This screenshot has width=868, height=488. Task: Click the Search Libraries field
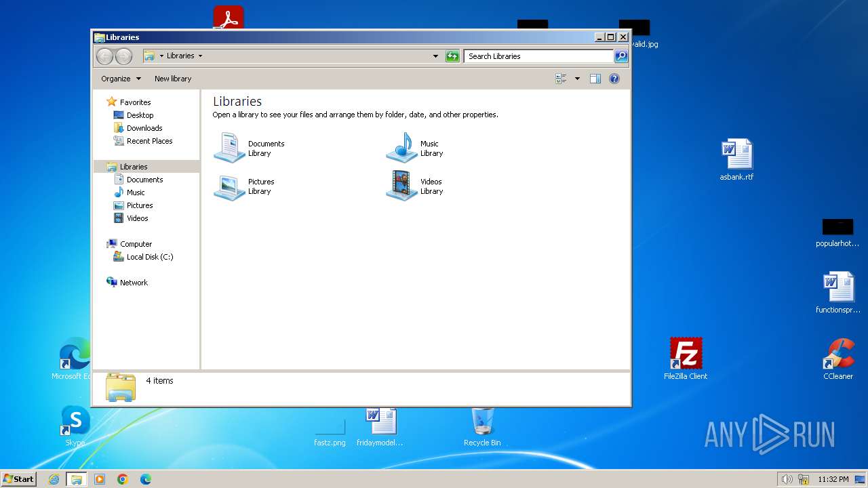(539, 56)
